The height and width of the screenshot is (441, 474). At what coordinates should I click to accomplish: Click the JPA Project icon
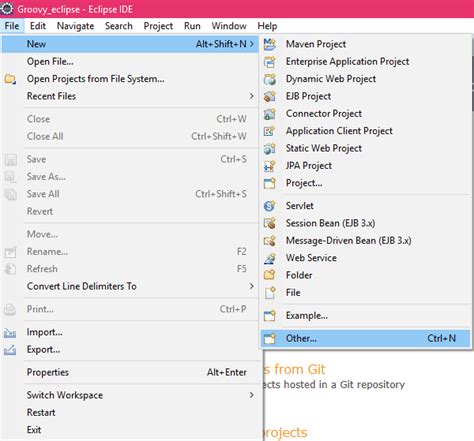click(x=270, y=166)
